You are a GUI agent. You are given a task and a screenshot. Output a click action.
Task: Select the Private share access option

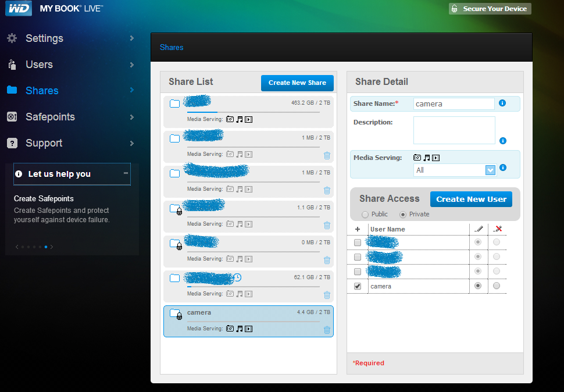pyautogui.click(x=403, y=215)
